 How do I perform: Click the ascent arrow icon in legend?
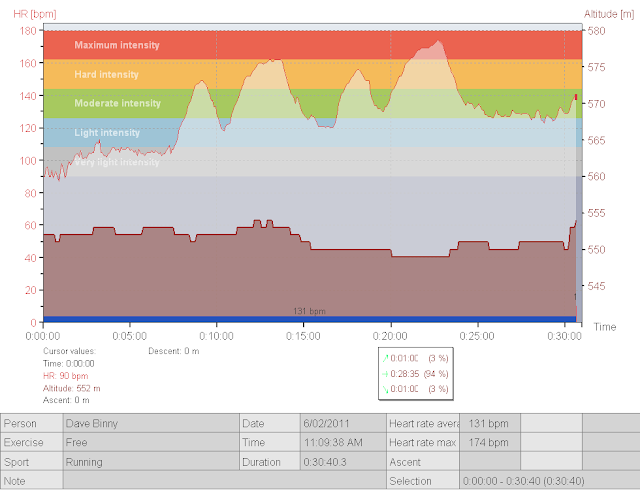(385, 359)
